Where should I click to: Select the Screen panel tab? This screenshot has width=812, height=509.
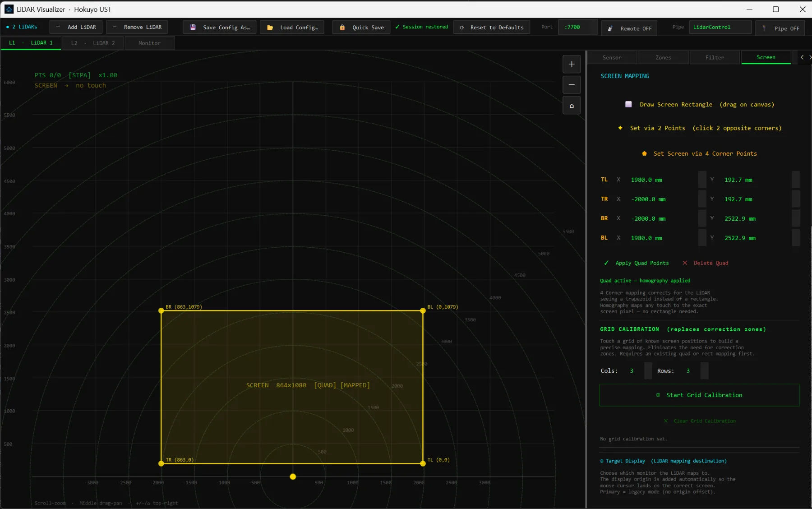coord(766,57)
